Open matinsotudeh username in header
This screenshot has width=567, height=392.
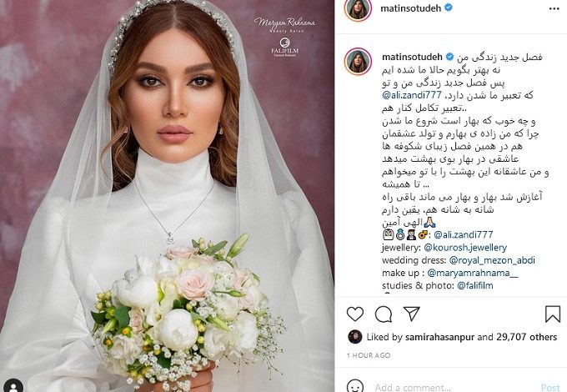click(x=410, y=8)
